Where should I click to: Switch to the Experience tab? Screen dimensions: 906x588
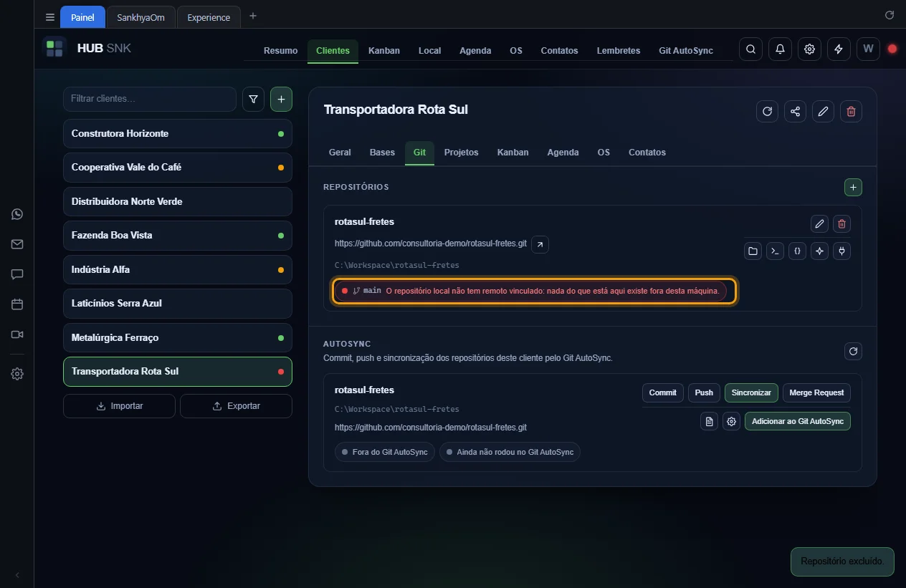point(209,17)
